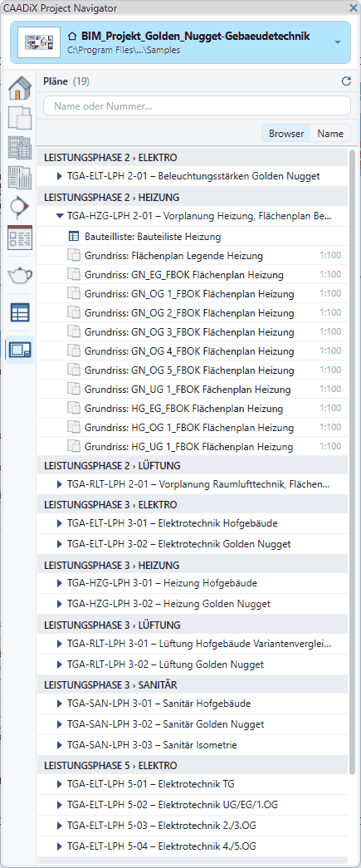Viewport: 361px width, 868px height.
Task: Select Grundriss: Flächenplan Legende Heizung
Action: tap(193, 256)
